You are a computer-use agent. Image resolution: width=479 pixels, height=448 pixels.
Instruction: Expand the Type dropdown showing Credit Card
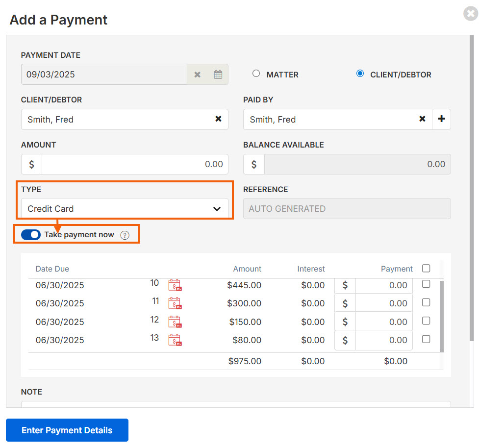[x=125, y=209]
